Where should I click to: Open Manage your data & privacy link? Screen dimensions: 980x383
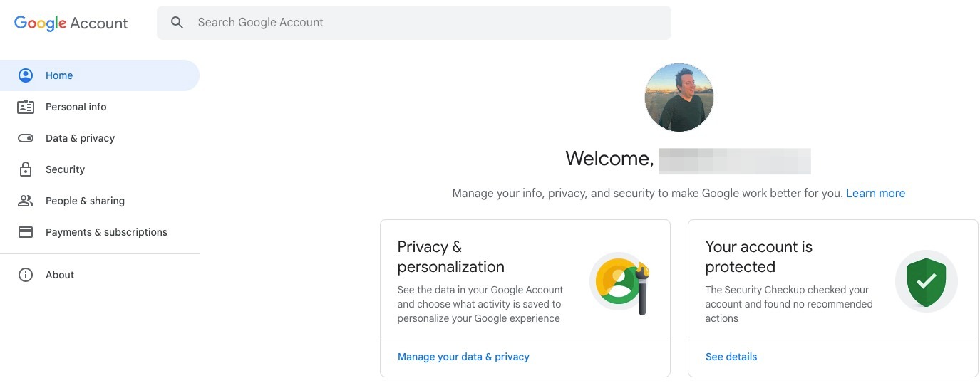click(x=463, y=357)
